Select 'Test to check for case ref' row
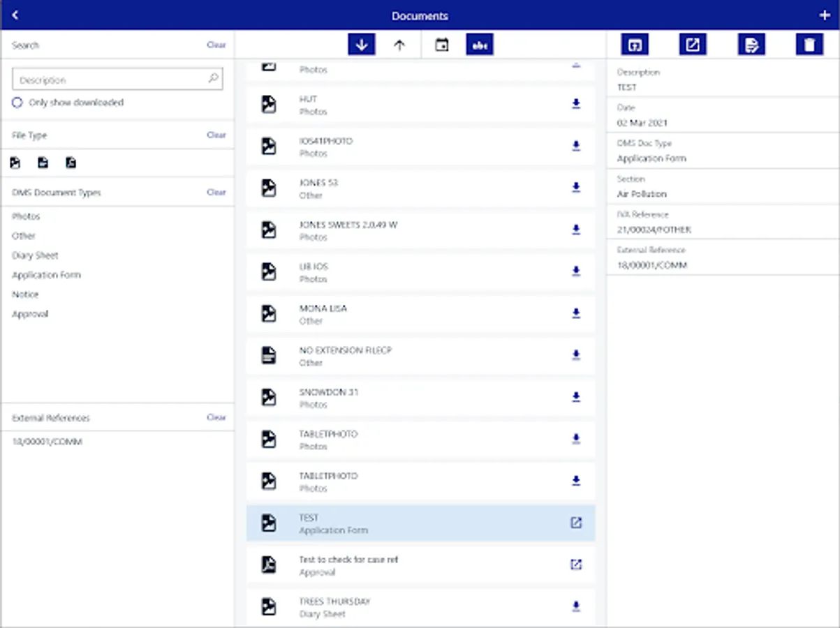The width and height of the screenshot is (840, 628). tap(421, 565)
